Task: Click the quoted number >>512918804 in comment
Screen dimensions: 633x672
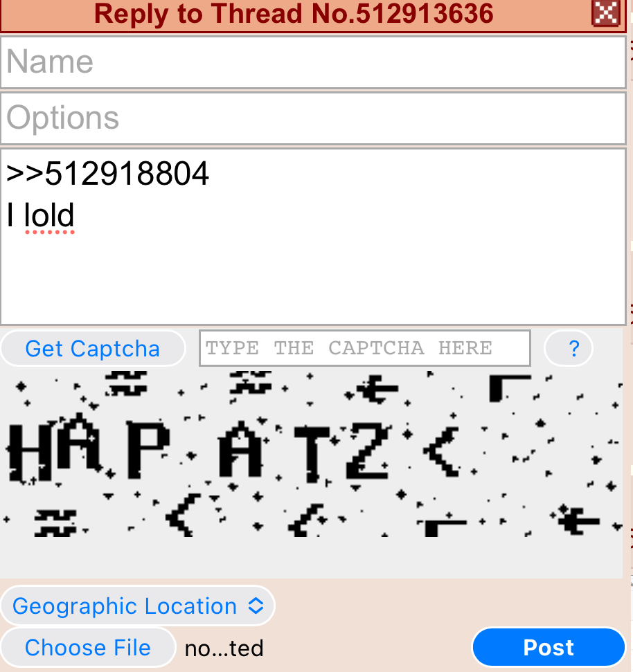Action: tap(107, 174)
